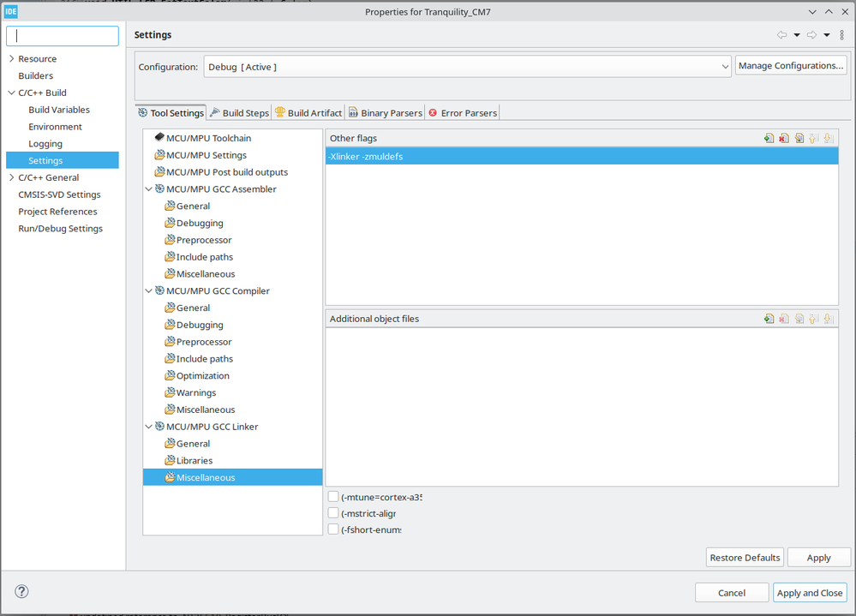This screenshot has width=856, height=616.
Task: Open the three-dot view menu icon
Action: [841, 35]
